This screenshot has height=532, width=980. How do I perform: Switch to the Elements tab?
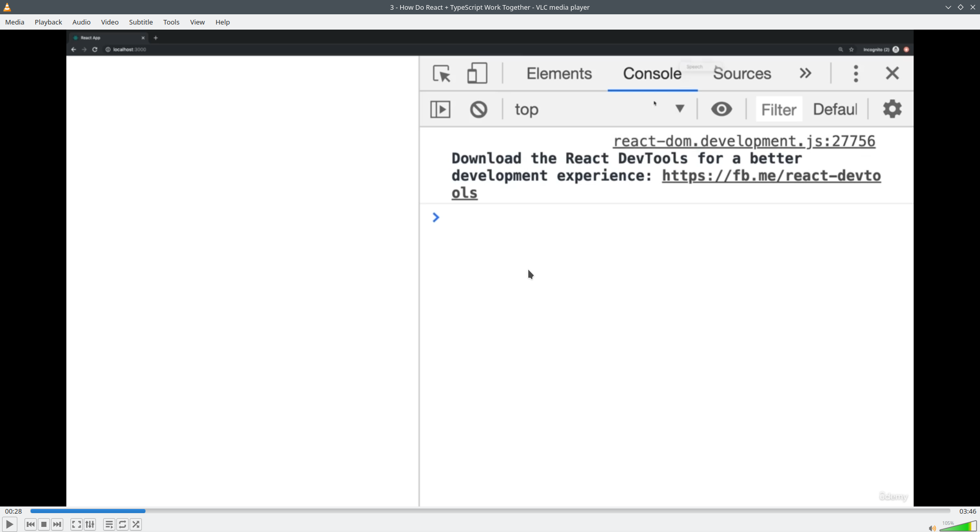pos(559,74)
